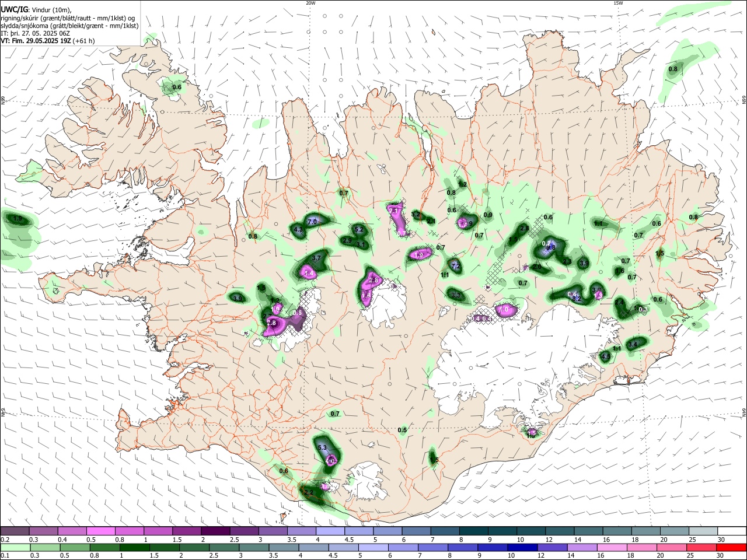
Task: Pick the snow legend swatch between 20 and 25
Action: pyautogui.click(x=675, y=531)
